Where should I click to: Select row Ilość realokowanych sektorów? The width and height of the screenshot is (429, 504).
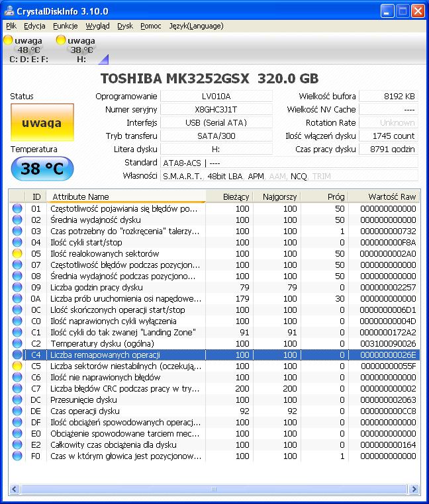215,253
